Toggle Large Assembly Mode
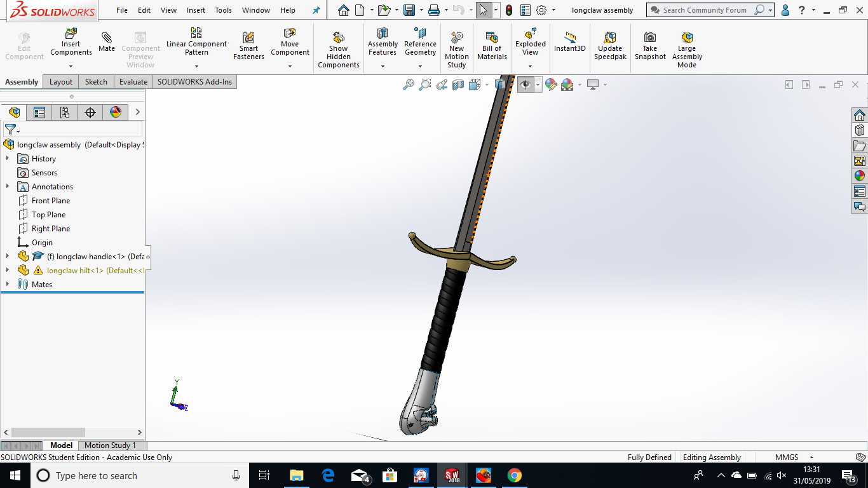The width and height of the screenshot is (868, 488). [x=687, y=50]
